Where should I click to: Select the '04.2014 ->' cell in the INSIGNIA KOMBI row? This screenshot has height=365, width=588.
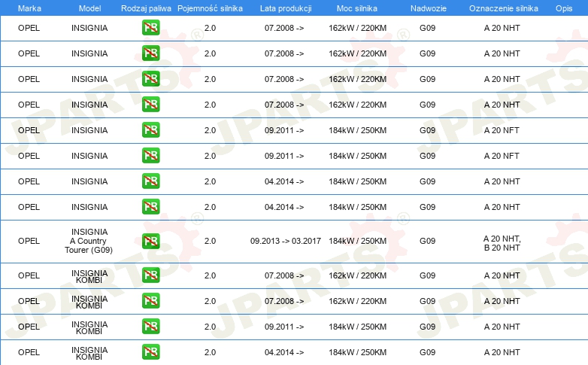tap(284, 352)
